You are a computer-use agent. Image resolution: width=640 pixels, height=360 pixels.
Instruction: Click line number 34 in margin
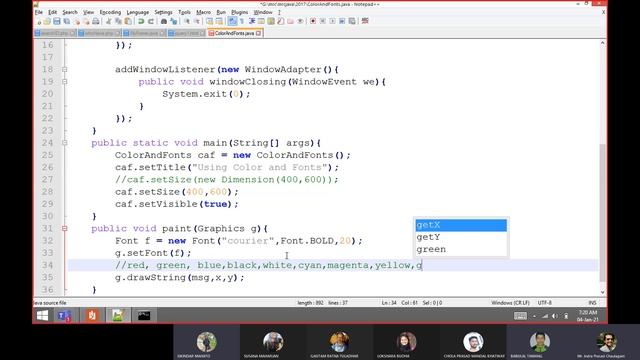[48, 265]
